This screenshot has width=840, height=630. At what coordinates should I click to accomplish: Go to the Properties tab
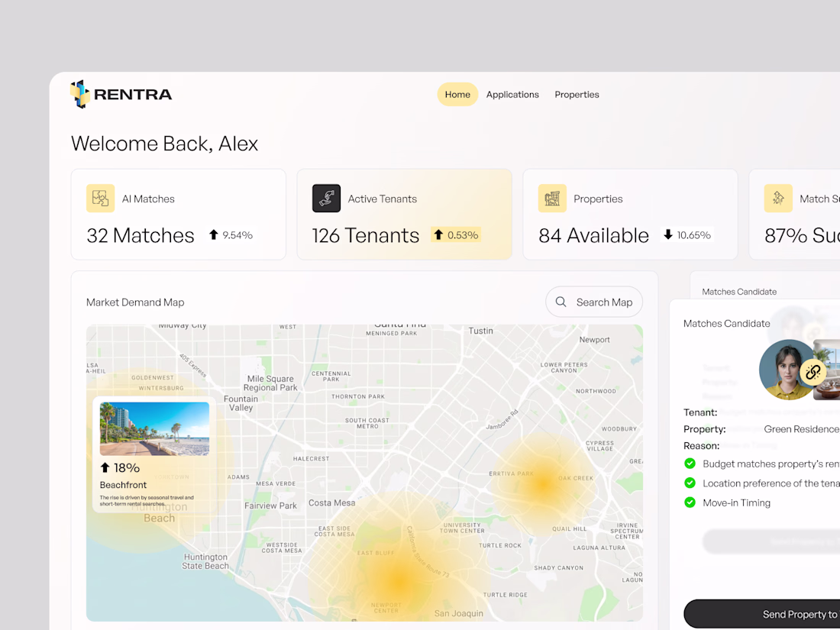click(577, 94)
